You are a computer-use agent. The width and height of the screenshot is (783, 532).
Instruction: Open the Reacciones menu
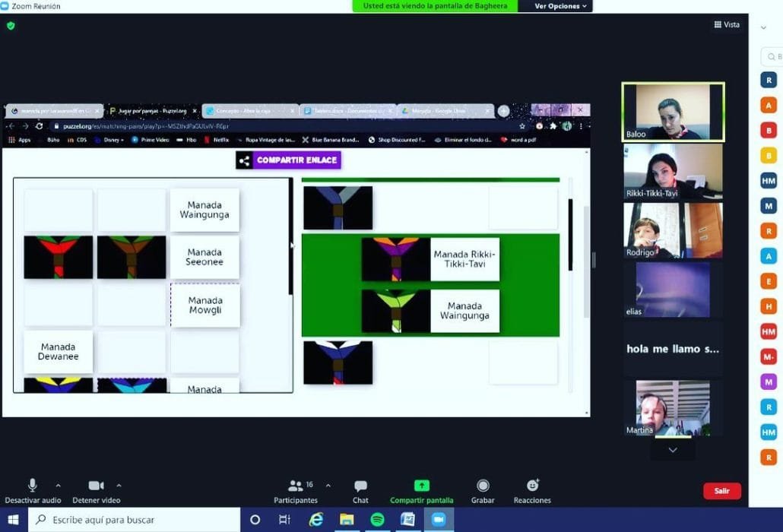coord(532,486)
